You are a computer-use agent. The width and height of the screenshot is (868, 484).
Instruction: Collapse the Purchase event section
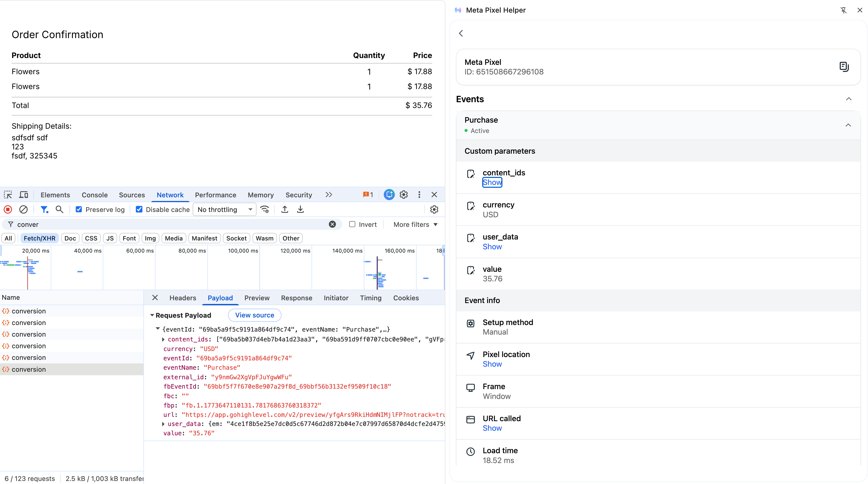[848, 125]
